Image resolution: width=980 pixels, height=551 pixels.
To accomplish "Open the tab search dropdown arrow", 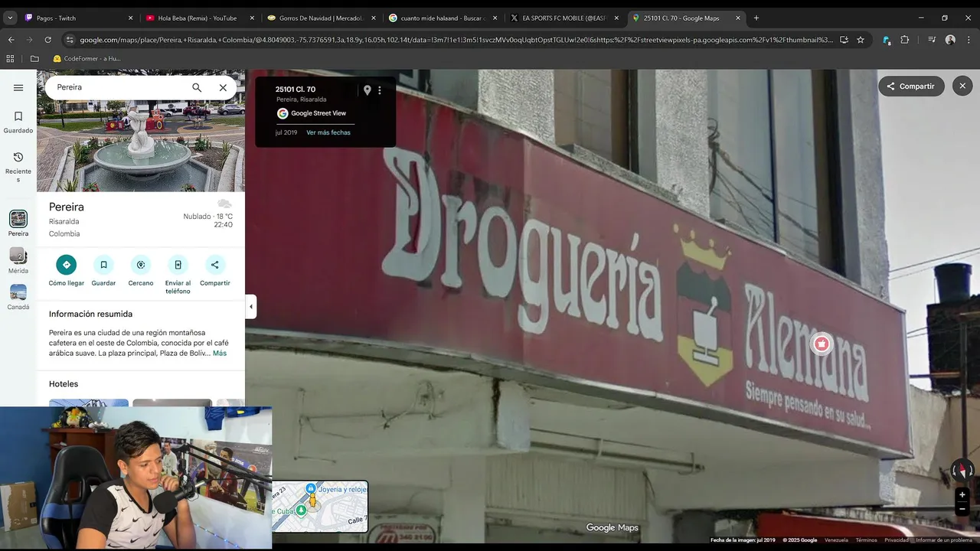I will click(10, 18).
